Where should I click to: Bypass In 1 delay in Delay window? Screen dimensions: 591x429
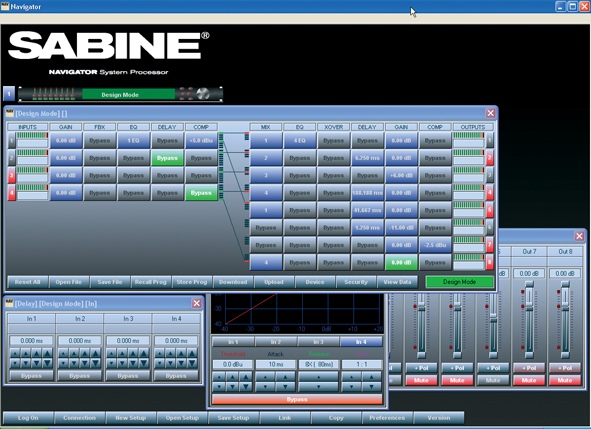(32, 376)
